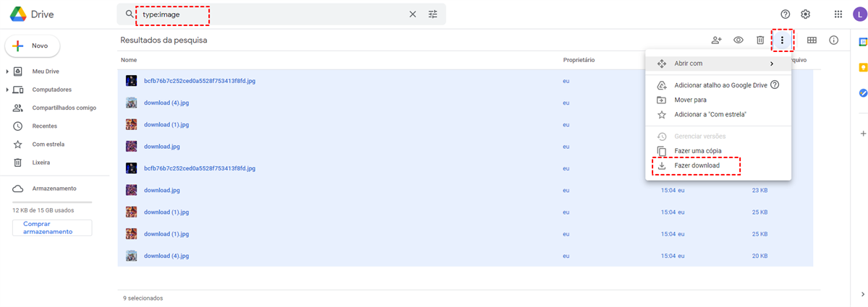868x307 pixels.
Task: Open Computadores in the sidebar
Action: point(52,90)
